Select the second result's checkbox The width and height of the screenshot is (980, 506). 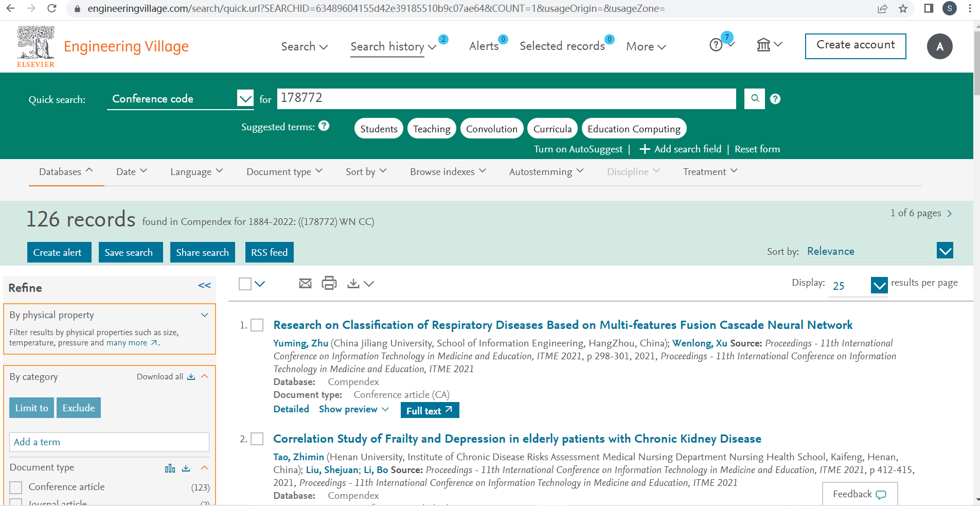coord(257,439)
